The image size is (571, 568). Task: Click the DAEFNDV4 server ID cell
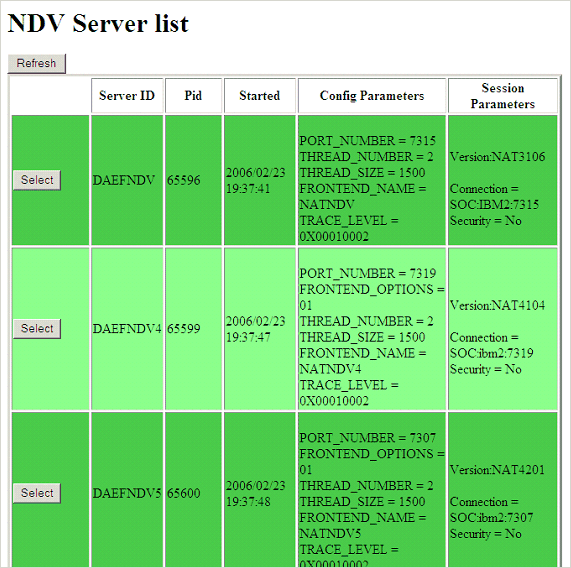click(127, 329)
